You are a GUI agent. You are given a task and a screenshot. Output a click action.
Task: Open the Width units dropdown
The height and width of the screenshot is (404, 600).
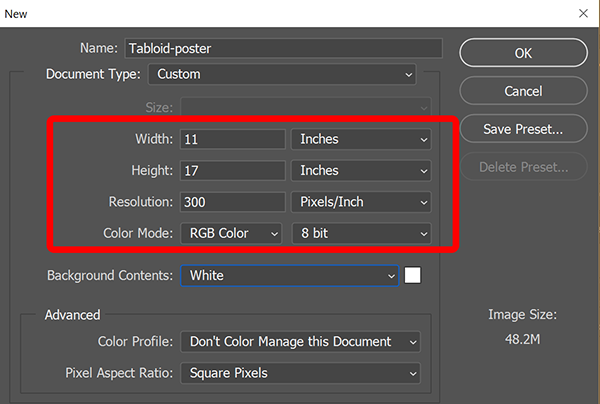coord(361,139)
